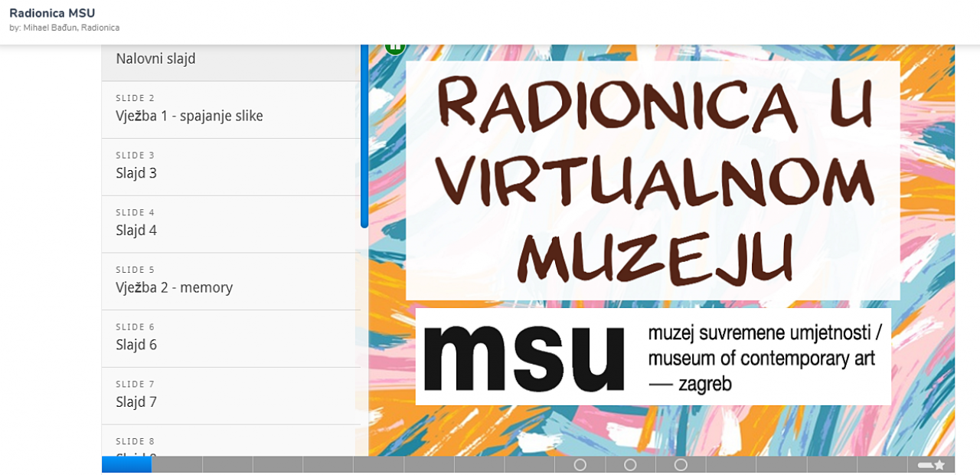The height and width of the screenshot is (475, 980).
Task: Click the 'Radionica u virtualnom muzeju' slide heading
Action: (x=653, y=180)
